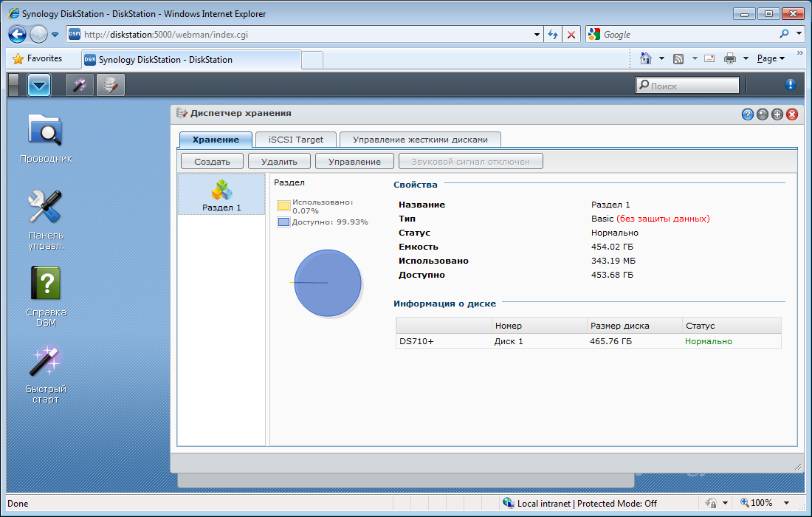Expand the recent pages dropdown arrow
This screenshot has width=812, height=517.
point(55,35)
